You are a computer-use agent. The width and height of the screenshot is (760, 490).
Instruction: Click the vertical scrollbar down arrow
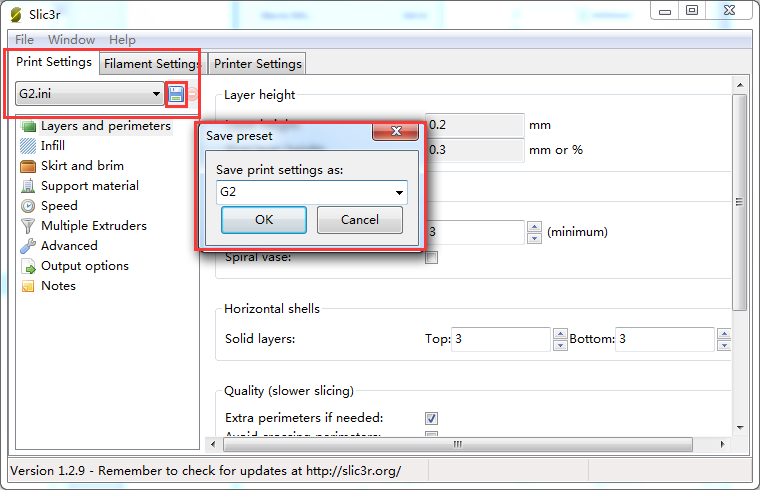pos(740,427)
